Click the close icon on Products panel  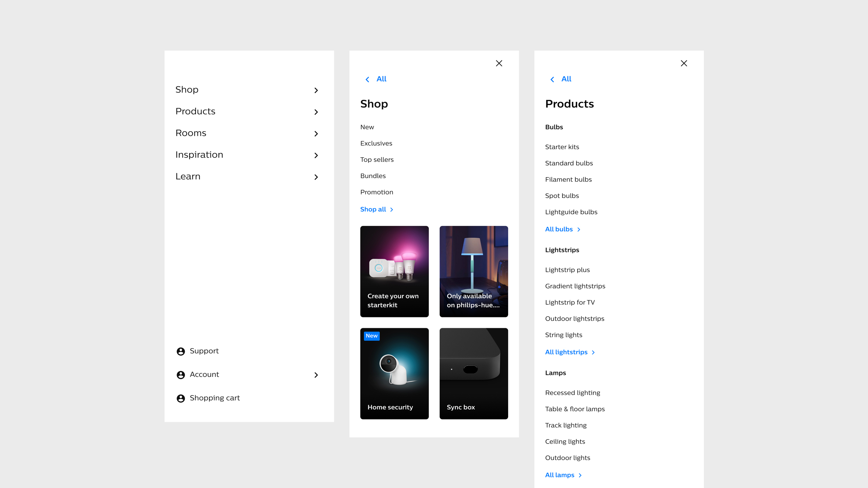(684, 63)
